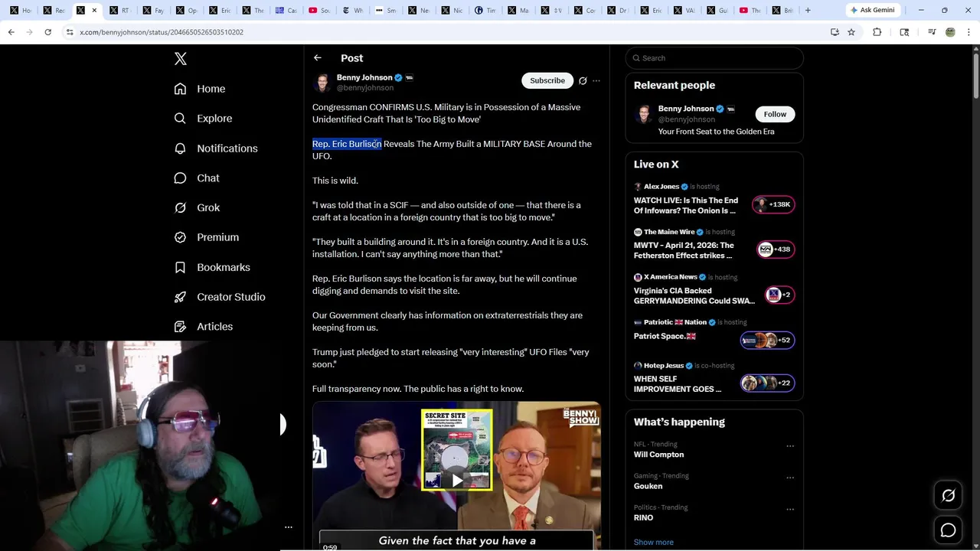Select the Creator Studio menu item
Image resolution: width=980 pixels, height=551 pixels.
click(x=219, y=297)
